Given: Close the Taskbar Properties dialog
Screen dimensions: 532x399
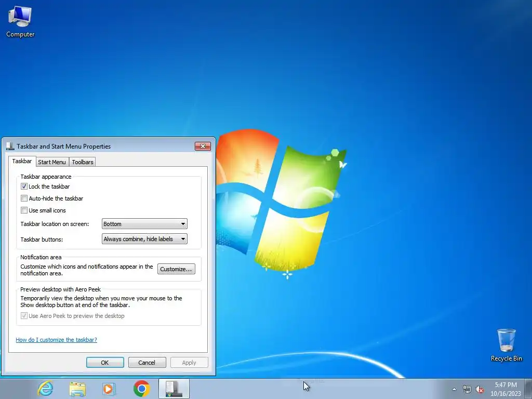Looking at the screenshot, I should (203, 146).
